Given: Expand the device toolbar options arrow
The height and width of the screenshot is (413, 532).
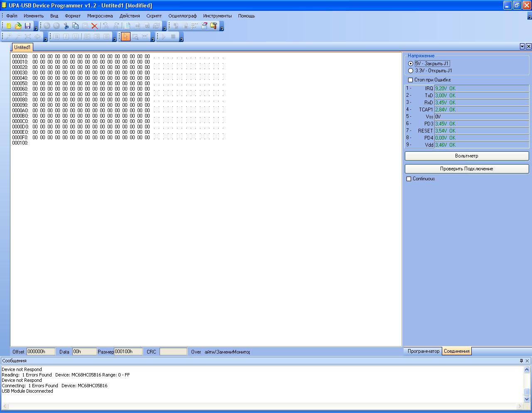Looking at the screenshot, I should pos(222,27).
